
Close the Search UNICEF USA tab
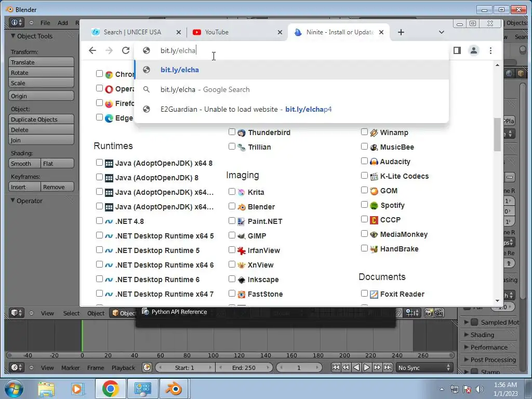[179, 32]
